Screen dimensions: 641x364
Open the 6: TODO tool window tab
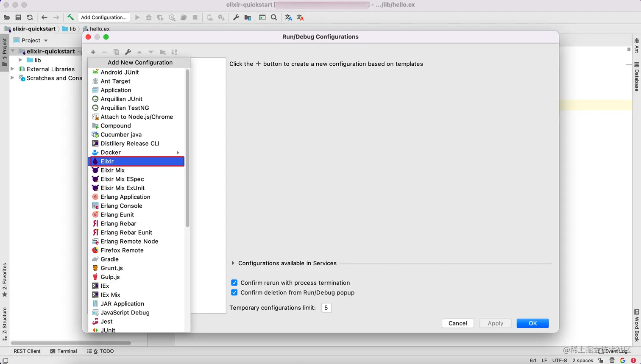click(x=100, y=351)
